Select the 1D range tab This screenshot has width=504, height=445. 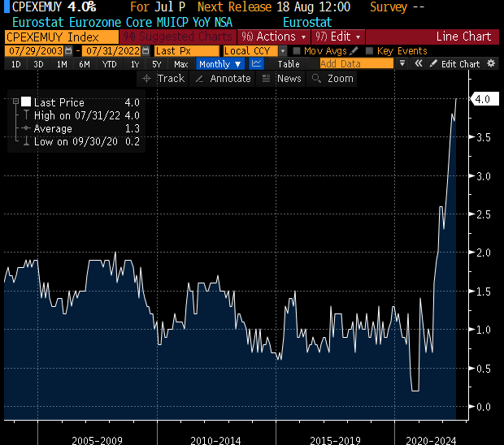click(x=16, y=64)
